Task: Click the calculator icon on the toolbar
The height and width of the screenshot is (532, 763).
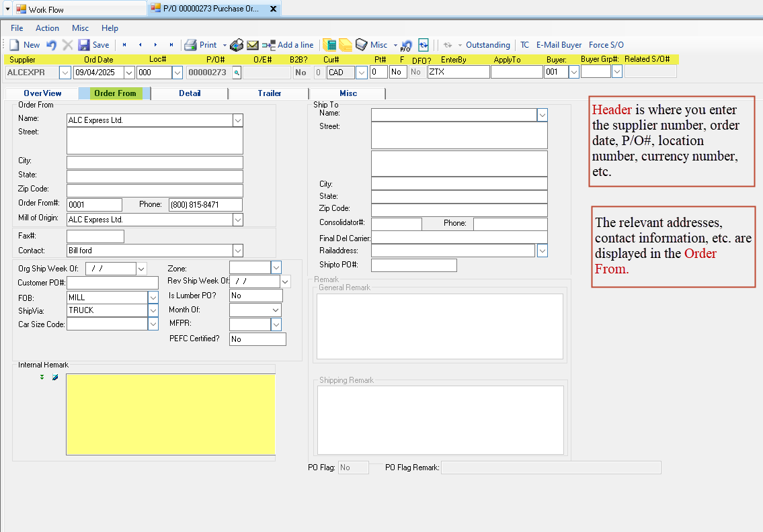Action: point(329,45)
